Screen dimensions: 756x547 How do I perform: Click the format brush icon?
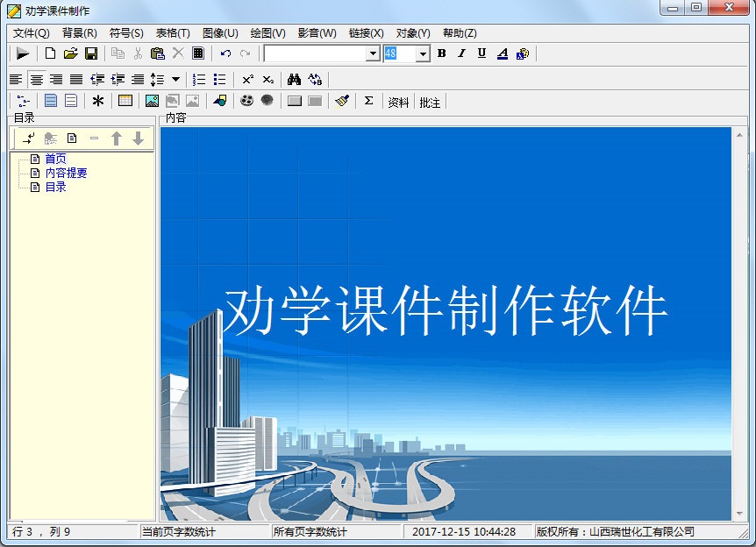[x=341, y=100]
